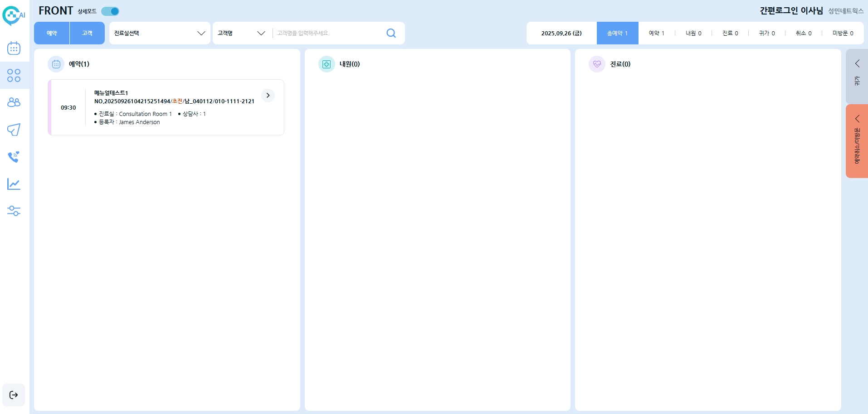The width and height of the screenshot is (868, 414).
Task: Expand the orange 예약취소/미방문 side panel
Action: (857, 141)
